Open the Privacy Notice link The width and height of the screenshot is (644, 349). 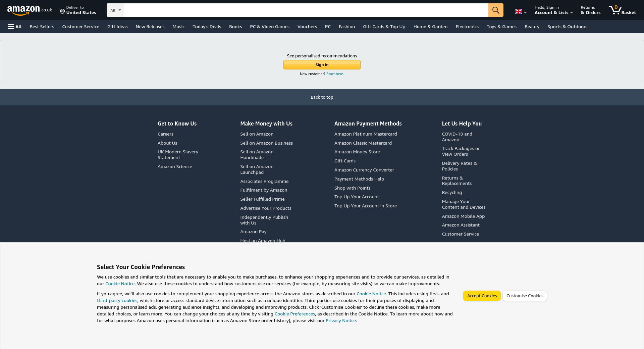pos(340,320)
